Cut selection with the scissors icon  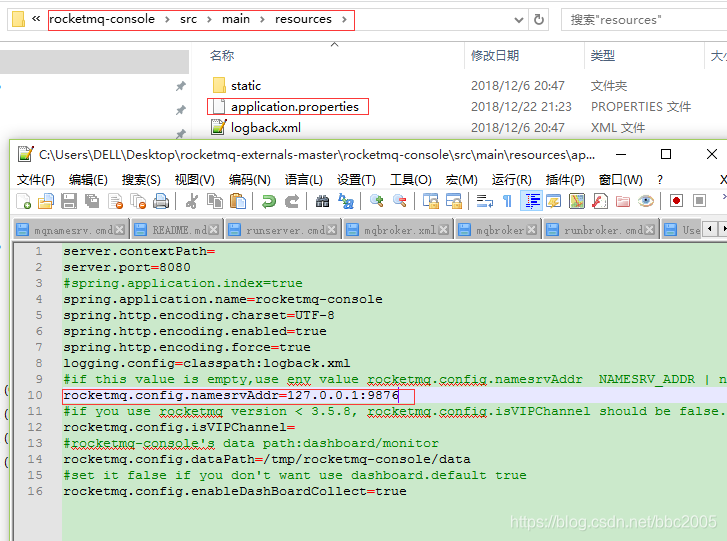(191, 202)
